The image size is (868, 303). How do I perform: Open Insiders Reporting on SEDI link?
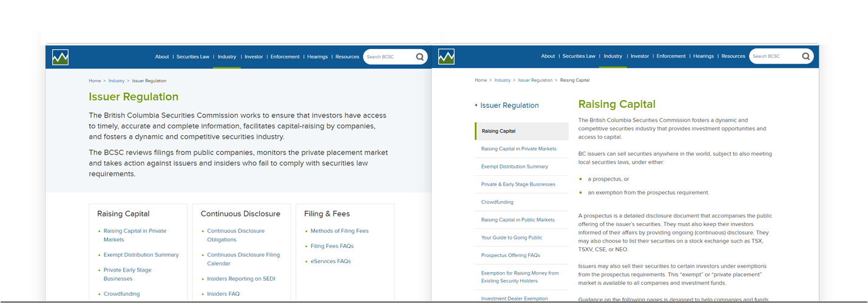pos(241,279)
